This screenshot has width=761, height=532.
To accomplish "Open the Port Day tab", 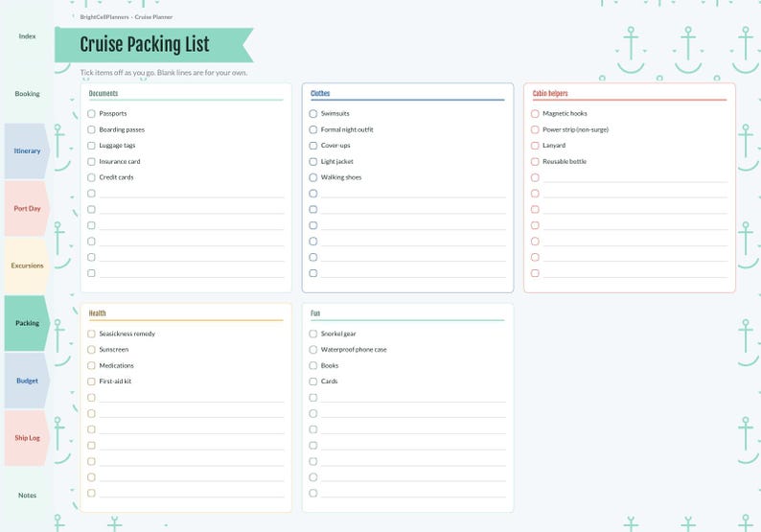I will [27, 208].
